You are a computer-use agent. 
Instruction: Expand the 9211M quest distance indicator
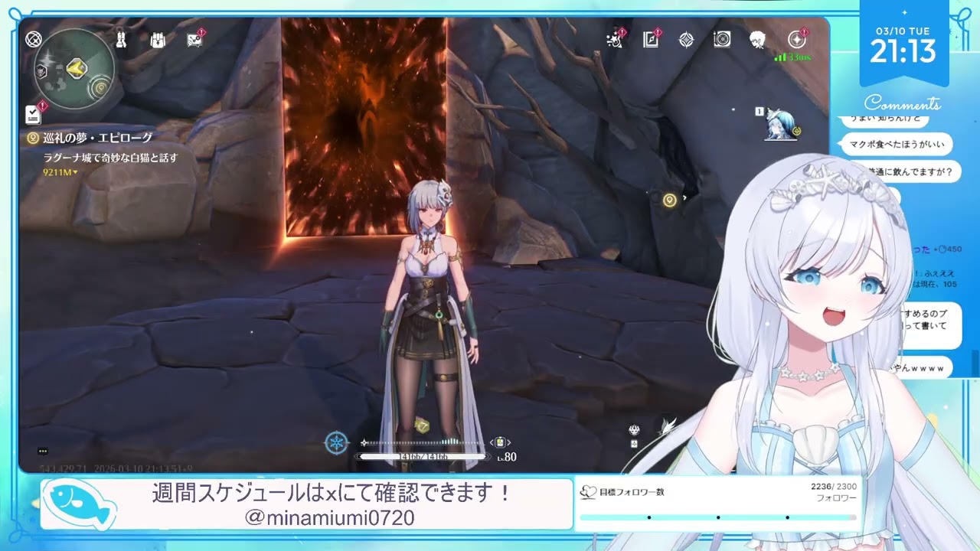(x=60, y=172)
